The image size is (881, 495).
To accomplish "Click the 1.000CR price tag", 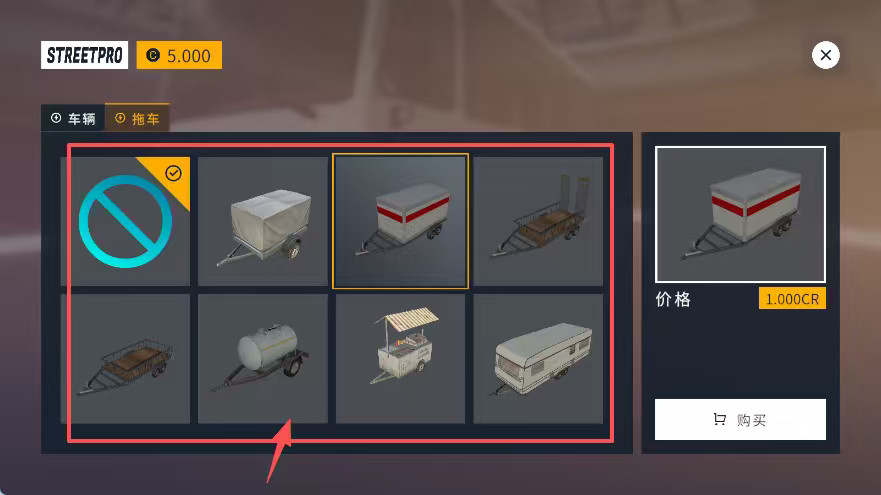I will click(792, 299).
